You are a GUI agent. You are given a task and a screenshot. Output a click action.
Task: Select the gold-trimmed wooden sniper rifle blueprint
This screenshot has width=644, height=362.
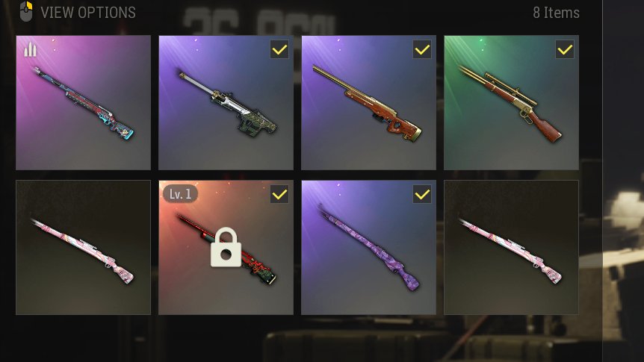[x=368, y=102]
